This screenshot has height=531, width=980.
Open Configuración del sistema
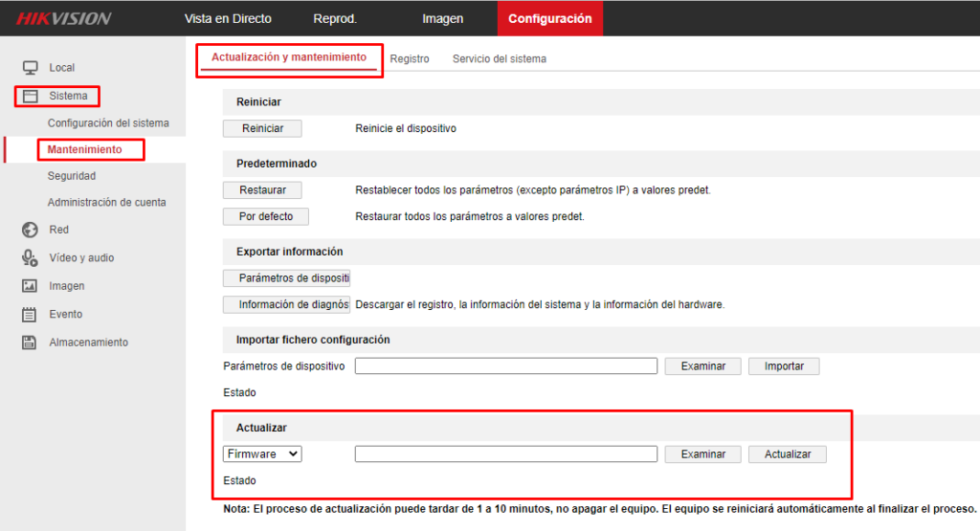[108, 123]
